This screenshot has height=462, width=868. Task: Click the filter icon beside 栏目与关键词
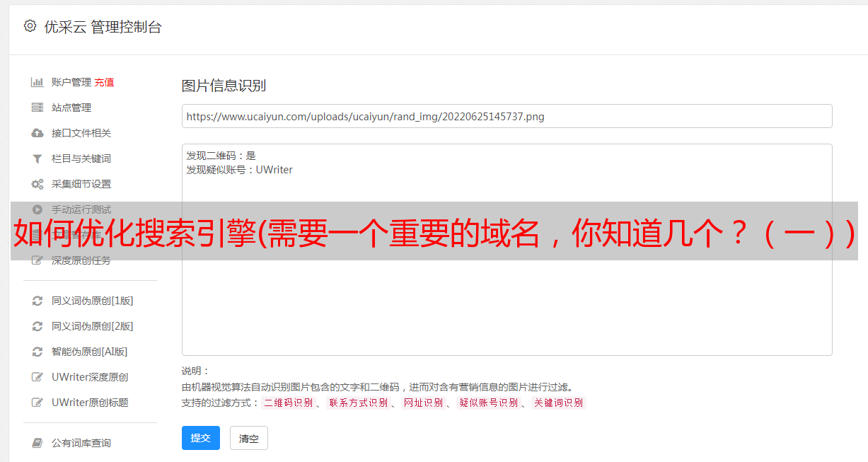(x=37, y=158)
